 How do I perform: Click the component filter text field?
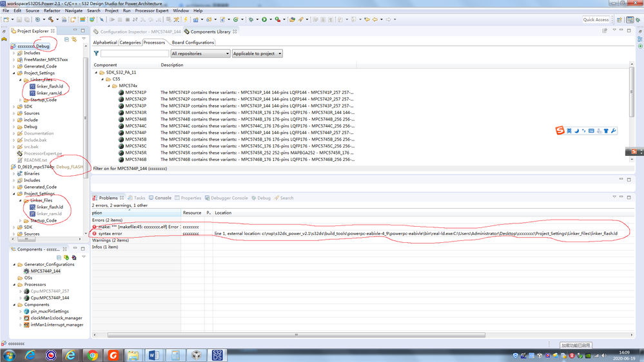coord(135,53)
